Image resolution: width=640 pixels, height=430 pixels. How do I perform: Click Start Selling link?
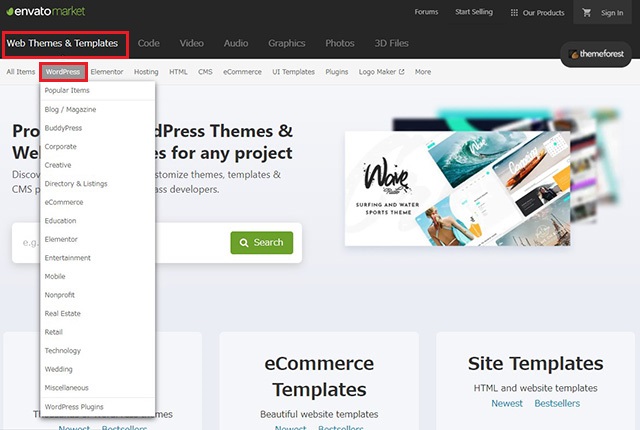tap(474, 12)
